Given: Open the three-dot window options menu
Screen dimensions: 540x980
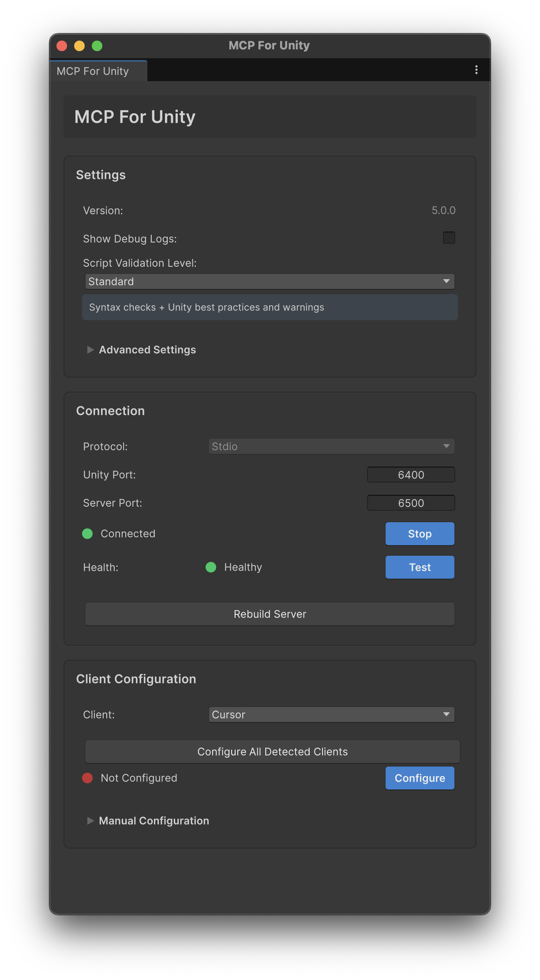Looking at the screenshot, I should tap(476, 70).
